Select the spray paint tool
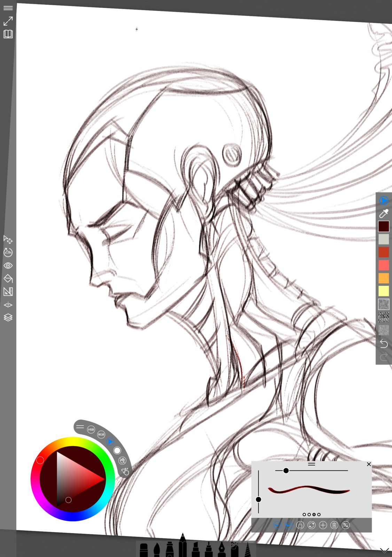This screenshot has width=392, height=557. [235, 549]
